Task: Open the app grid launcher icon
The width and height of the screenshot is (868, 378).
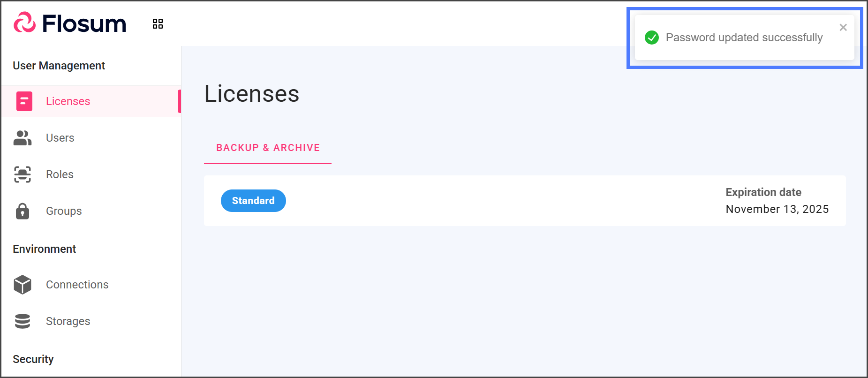Action: point(158,24)
